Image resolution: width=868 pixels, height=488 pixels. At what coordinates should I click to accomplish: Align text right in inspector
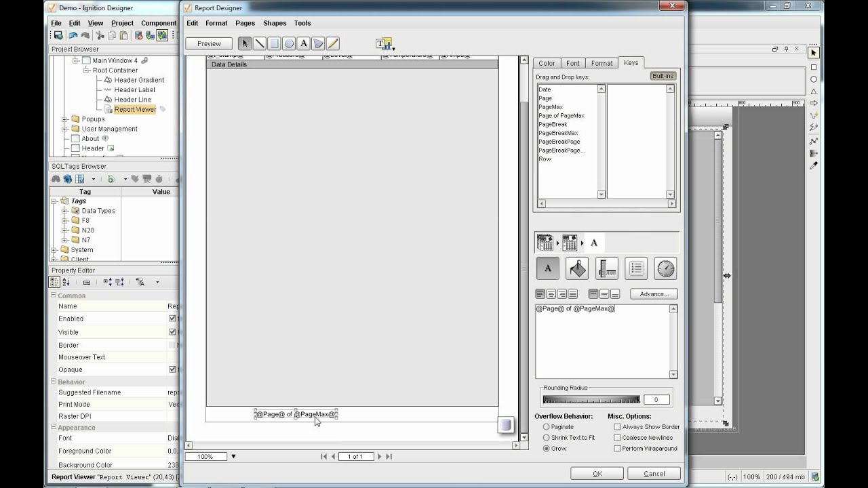pos(562,294)
